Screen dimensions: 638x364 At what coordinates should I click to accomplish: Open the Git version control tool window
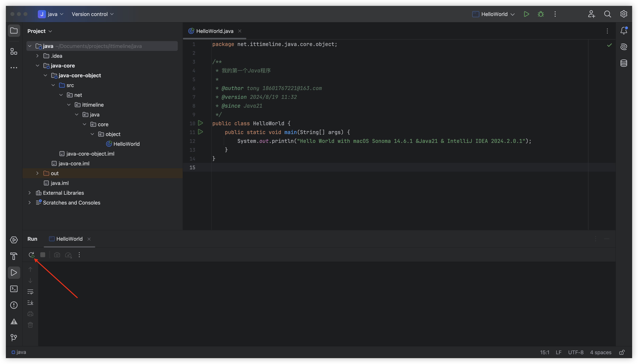coord(14,338)
